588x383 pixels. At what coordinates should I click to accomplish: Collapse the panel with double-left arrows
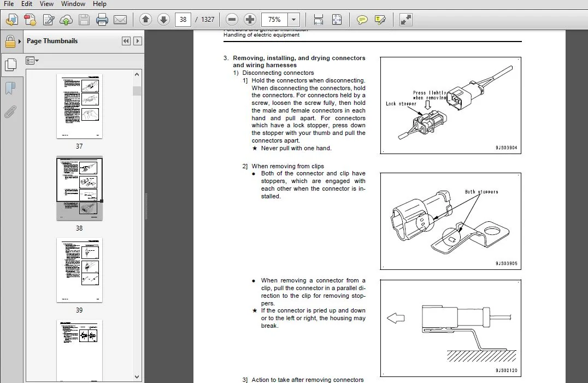(126, 41)
